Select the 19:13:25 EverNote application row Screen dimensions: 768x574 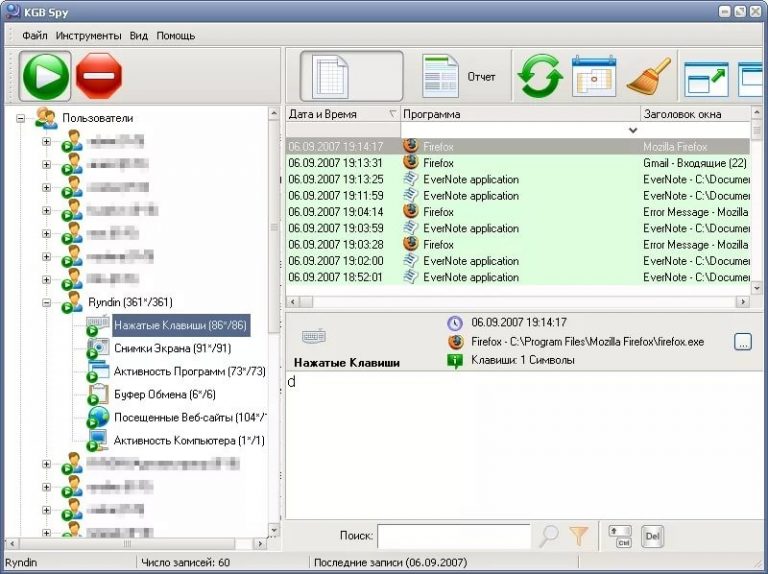point(518,179)
